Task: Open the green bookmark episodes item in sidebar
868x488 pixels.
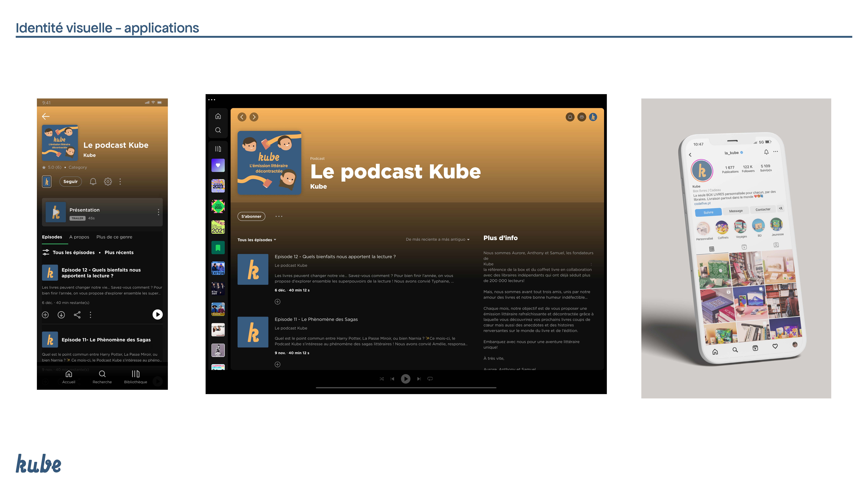Action: point(218,248)
